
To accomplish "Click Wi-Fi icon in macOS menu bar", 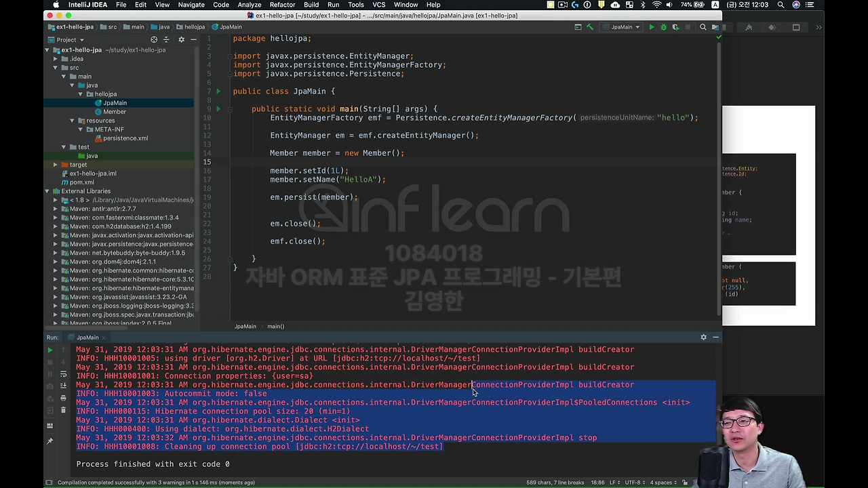I will [x=656, y=5].
